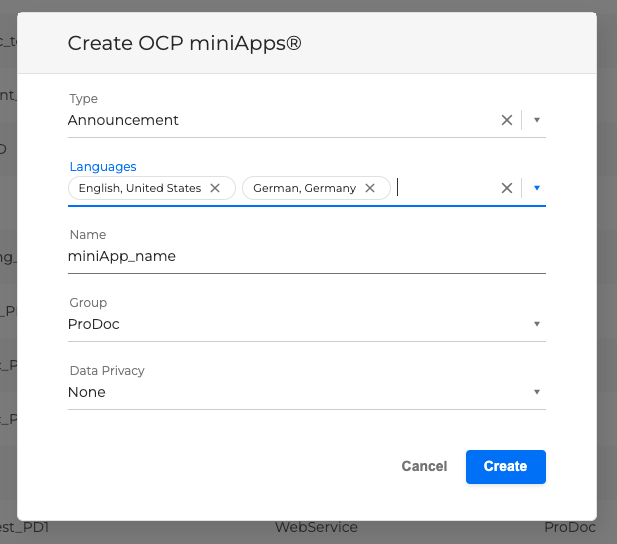Image resolution: width=617 pixels, height=544 pixels.
Task: Open the Type dropdown arrow
Action: pyautogui.click(x=536, y=120)
